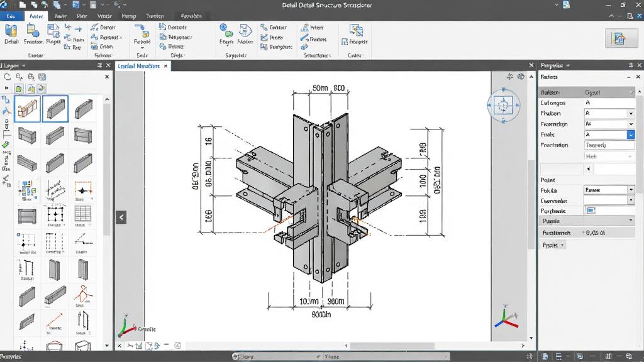
Task: Click the down arrow of the palette scrollbar
Action: pos(107,346)
